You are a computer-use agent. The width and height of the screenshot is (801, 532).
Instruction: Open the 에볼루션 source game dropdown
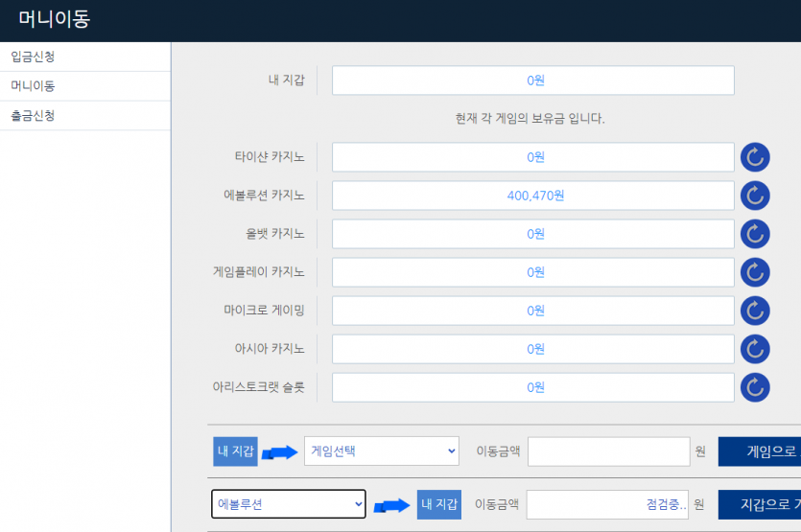click(289, 504)
